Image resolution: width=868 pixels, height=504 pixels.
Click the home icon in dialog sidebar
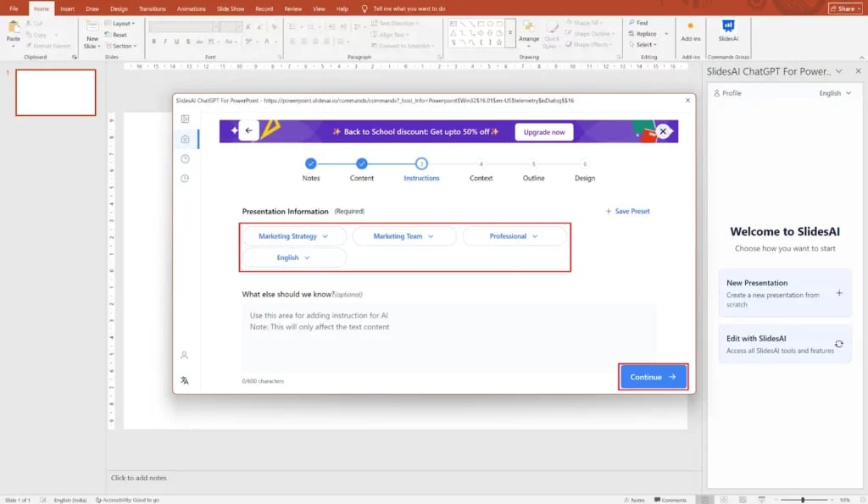[185, 139]
